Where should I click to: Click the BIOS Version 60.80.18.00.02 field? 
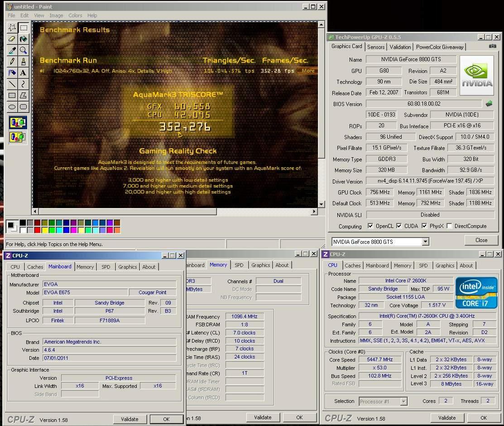pyautogui.click(x=424, y=104)
